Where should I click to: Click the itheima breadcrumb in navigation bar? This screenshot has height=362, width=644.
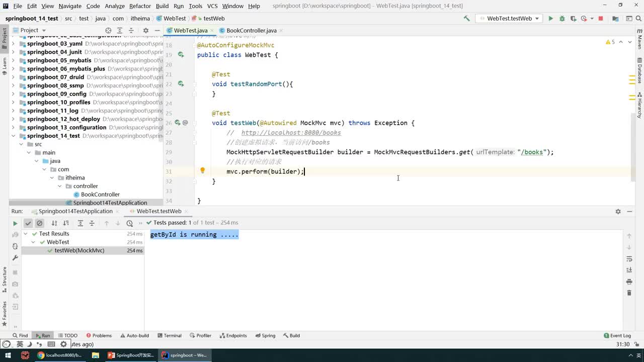tap(140, 19)
